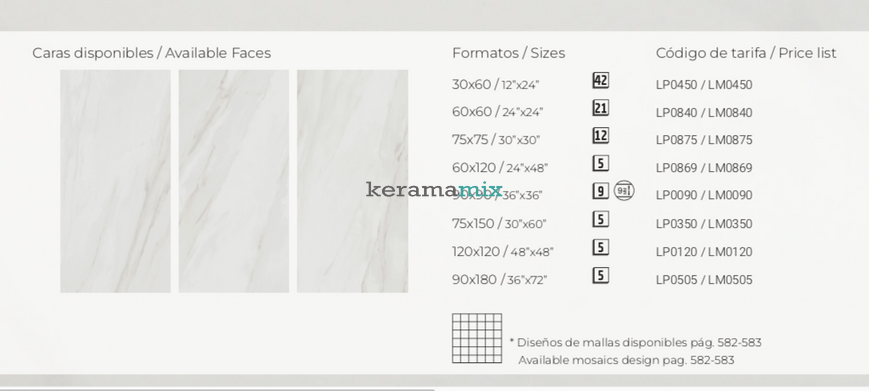Click the circular icon next to the 9 icon
Screen dimensions: 869x391
pos(624,191)
